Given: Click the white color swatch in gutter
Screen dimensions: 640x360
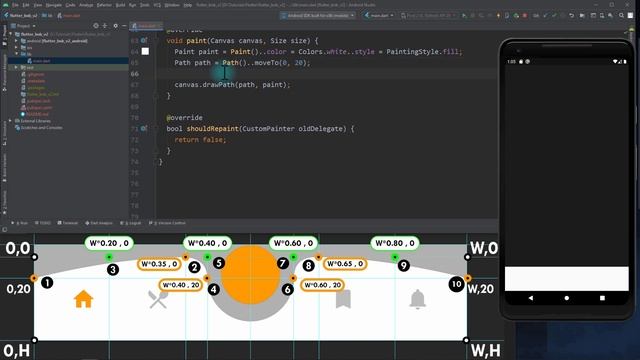Looking at the screenshot, I should 145,51.
